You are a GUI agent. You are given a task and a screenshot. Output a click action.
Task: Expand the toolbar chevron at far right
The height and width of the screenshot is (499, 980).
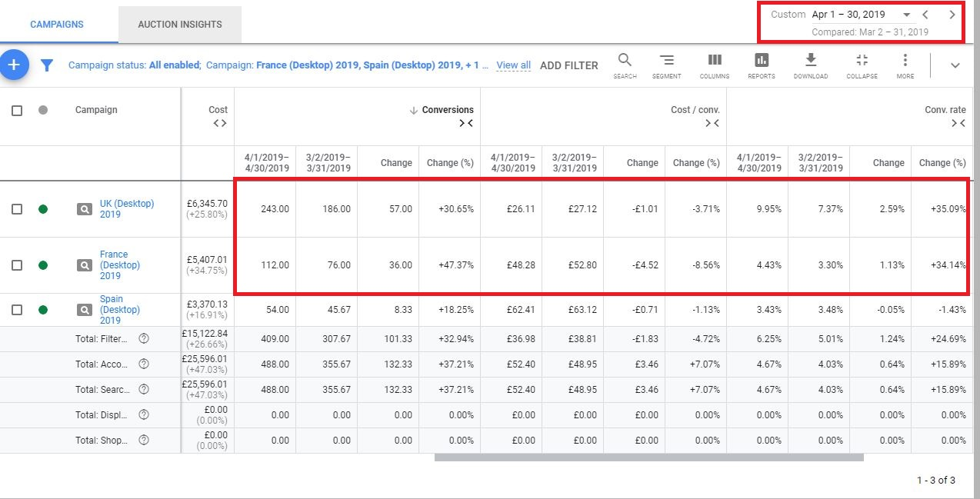click(955, 65)
